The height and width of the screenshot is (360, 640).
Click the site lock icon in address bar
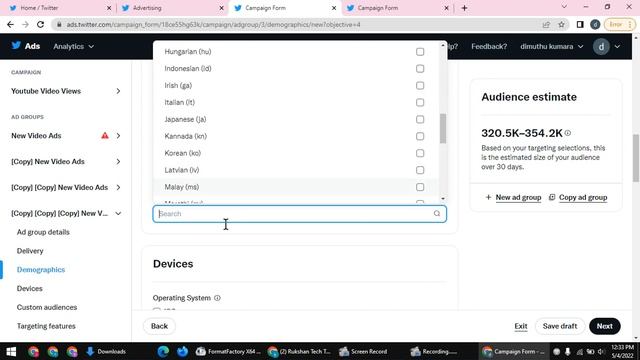(59, 24)
